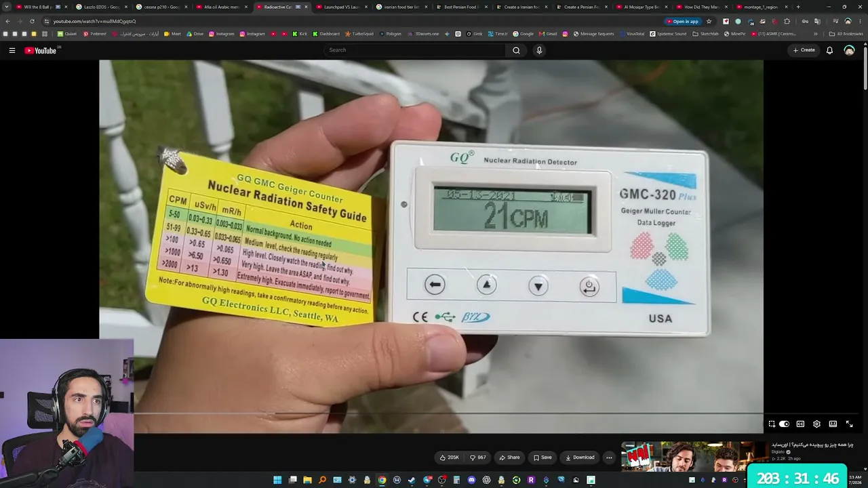Share this YouTube video
Image resolution: width=868 pixels, height=488 pixels.
(509, 457)
